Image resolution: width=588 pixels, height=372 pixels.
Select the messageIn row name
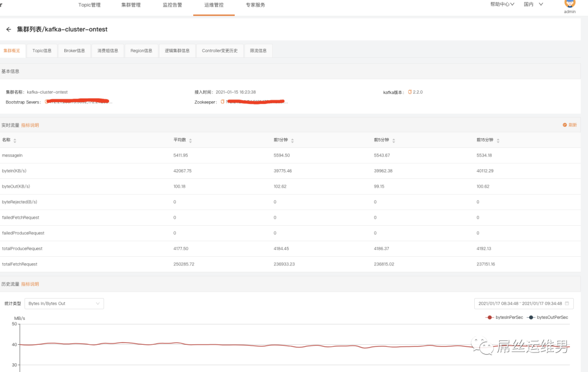click(13, 155)
